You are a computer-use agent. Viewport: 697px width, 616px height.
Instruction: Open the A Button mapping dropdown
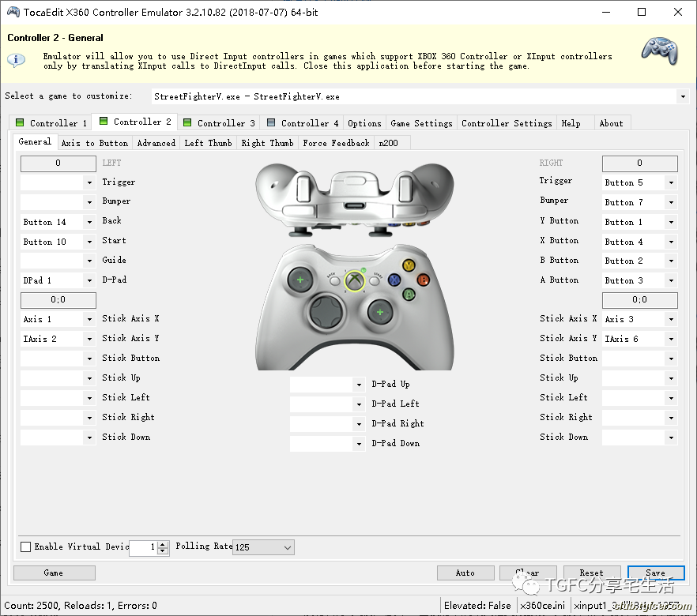coord(671,280)
